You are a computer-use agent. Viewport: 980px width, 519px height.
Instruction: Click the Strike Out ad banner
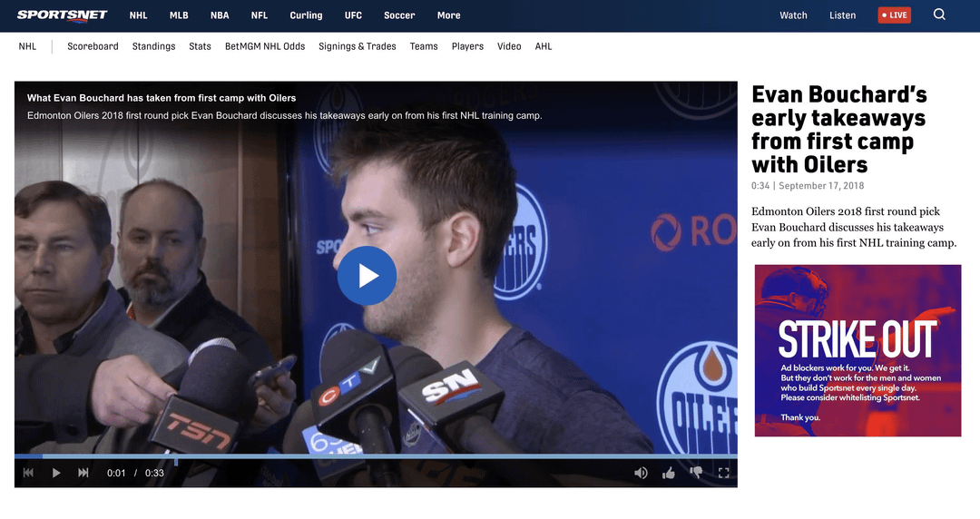(857, 350)
